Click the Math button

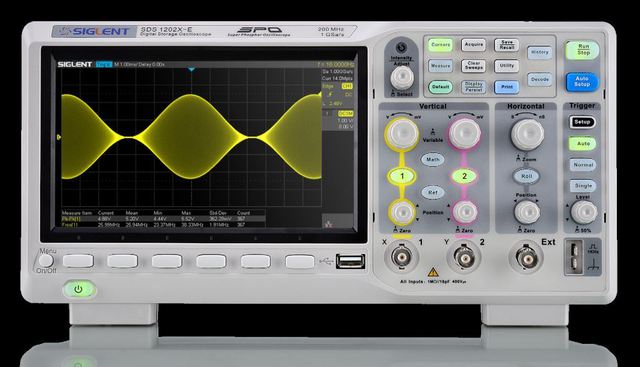(x=433, y=159)
